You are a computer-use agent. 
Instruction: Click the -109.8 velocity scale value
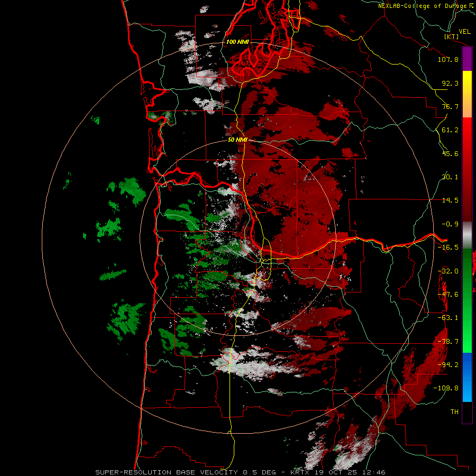click(446, 388)
